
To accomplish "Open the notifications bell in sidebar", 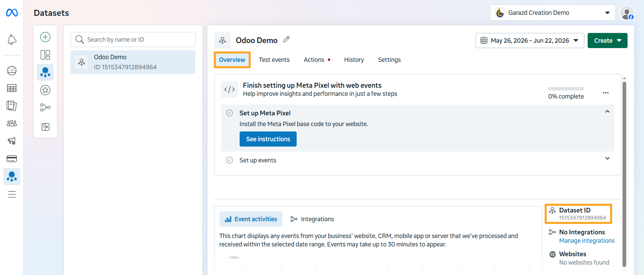I will click(12, 40).
